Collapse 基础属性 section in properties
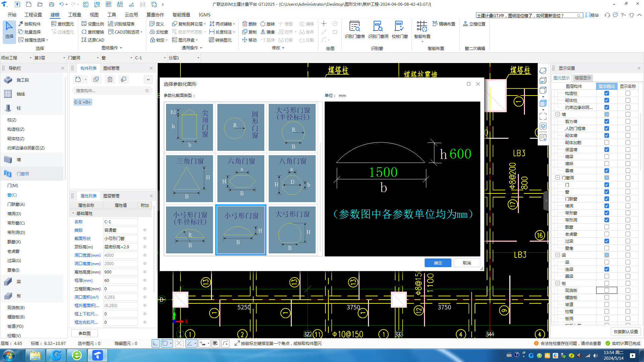Screen dimensions: 644x362 tap(73, 214)
